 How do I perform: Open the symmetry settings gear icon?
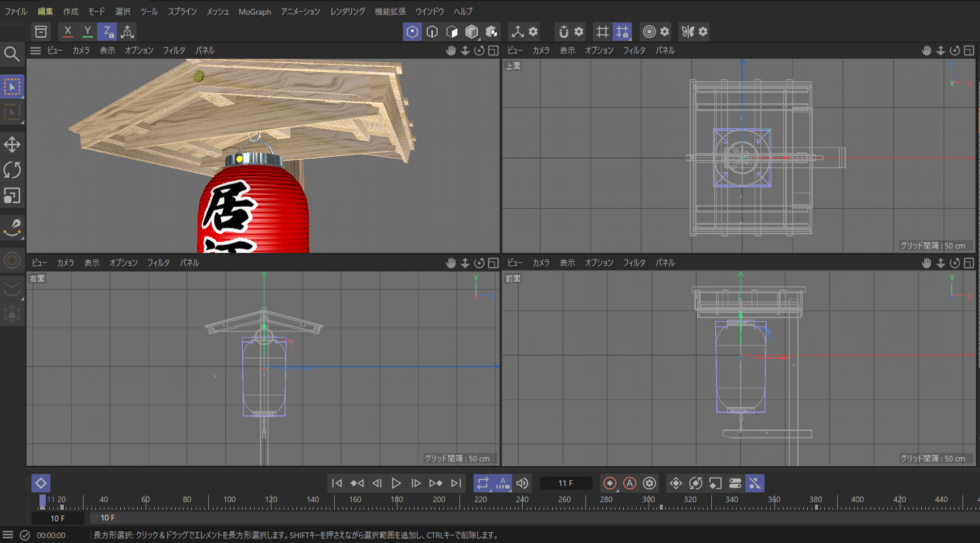(x=703, y=32)
